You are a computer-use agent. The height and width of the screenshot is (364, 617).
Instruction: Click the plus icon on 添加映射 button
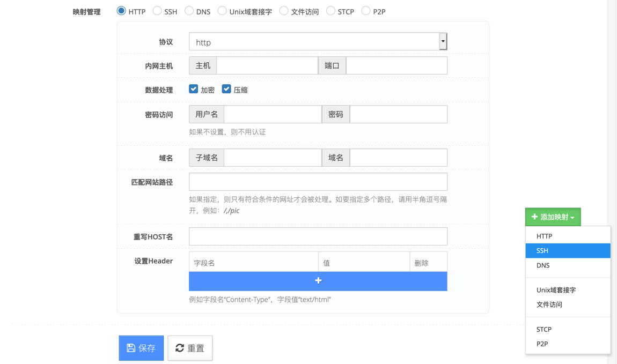(534, 217)
